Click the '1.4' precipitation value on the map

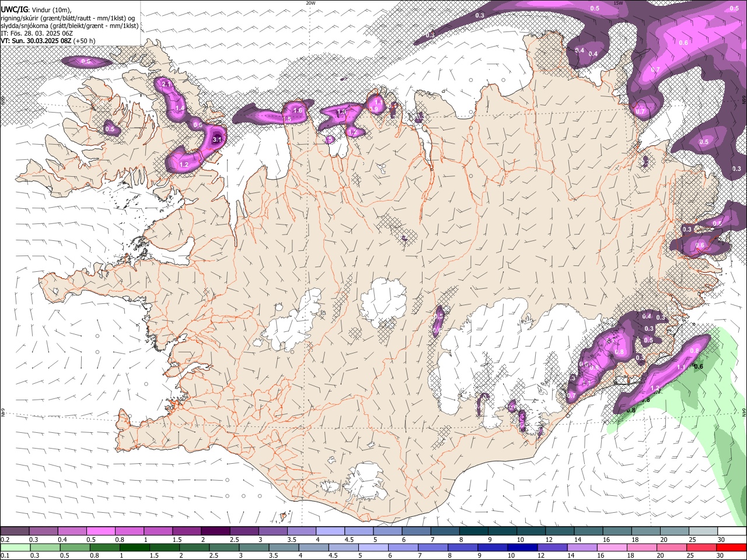pyautogui.click(x=180, y=108)
